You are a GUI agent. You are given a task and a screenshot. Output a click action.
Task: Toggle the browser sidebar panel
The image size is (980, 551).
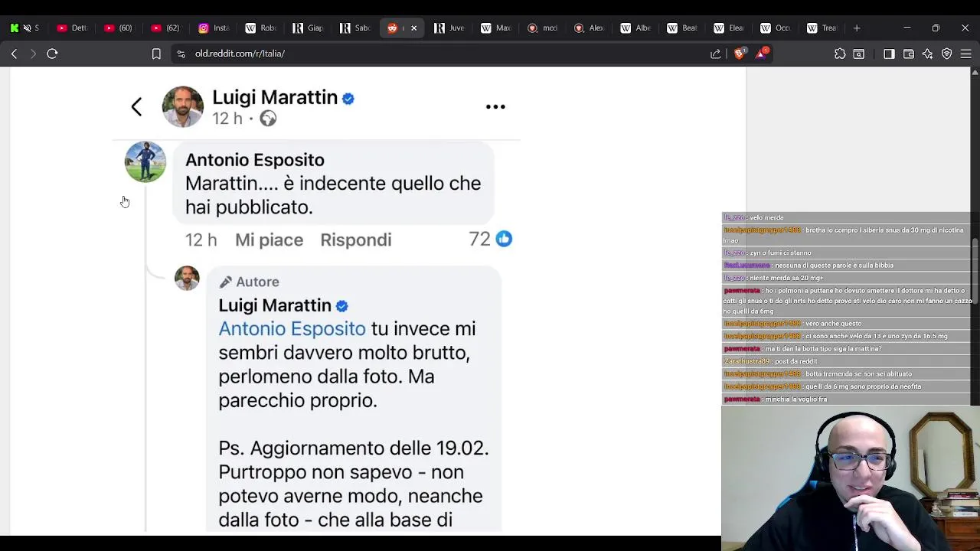click(x=889, y=54)
